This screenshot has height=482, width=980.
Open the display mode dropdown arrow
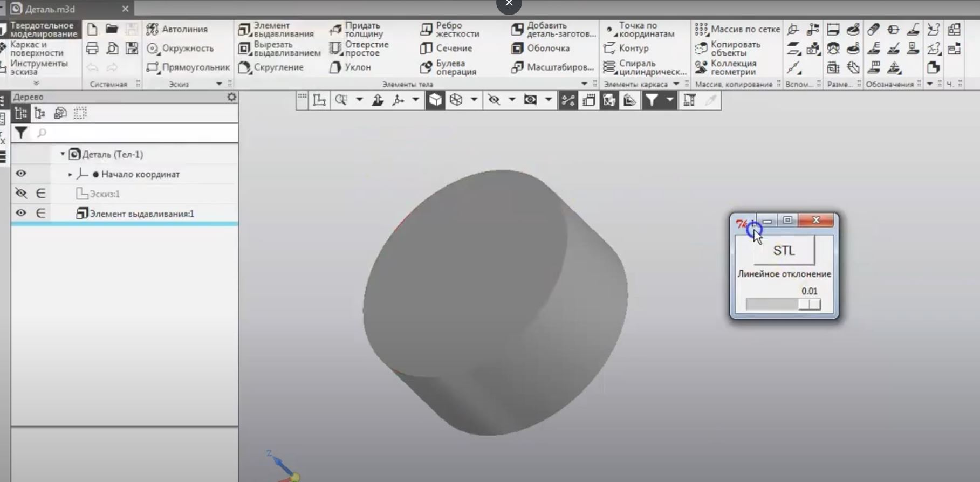[x=474, y=100]
